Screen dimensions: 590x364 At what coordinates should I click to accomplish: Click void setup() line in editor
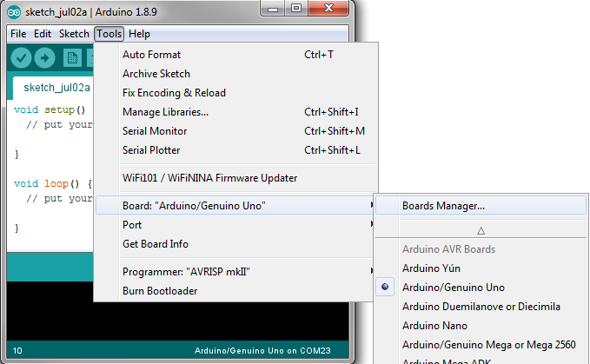coord(50,109)
